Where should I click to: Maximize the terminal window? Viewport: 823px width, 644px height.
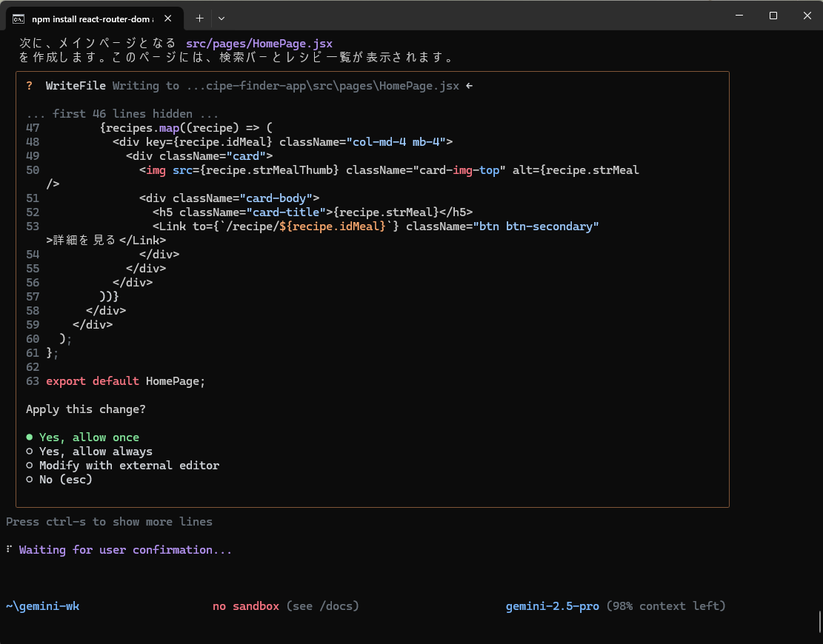tap(773, 16)
